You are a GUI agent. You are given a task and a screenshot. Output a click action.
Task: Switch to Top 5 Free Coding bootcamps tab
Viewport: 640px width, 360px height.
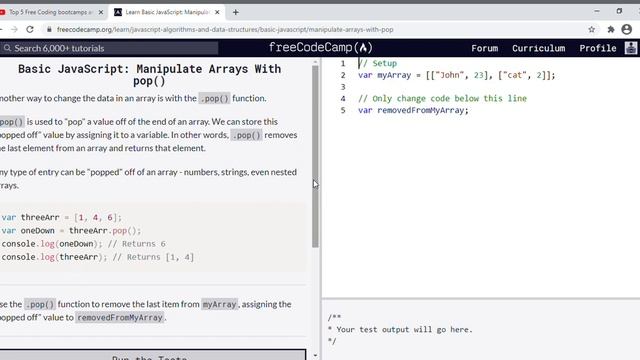(x=51, y=12)
